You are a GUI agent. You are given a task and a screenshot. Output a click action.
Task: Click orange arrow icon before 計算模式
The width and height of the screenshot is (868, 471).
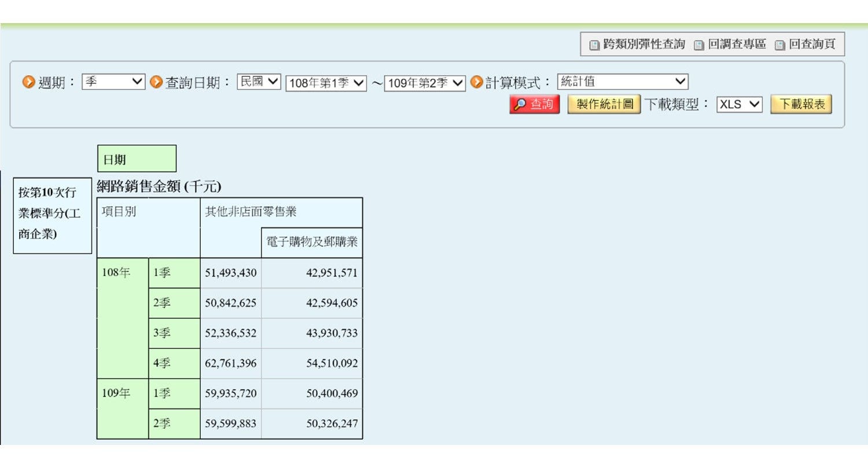476,82
